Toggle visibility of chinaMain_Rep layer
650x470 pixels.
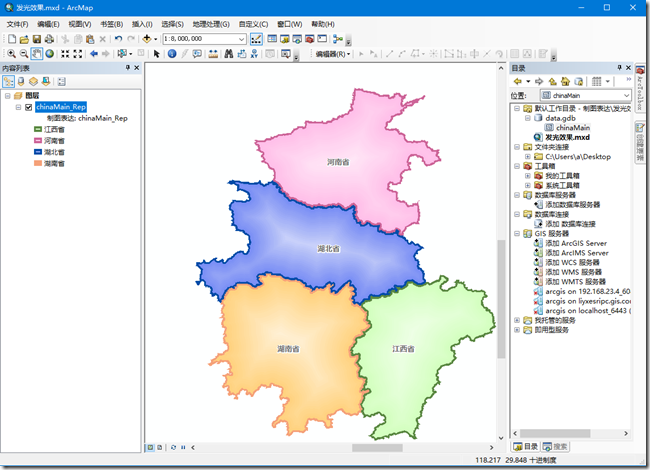click(29, 107)
